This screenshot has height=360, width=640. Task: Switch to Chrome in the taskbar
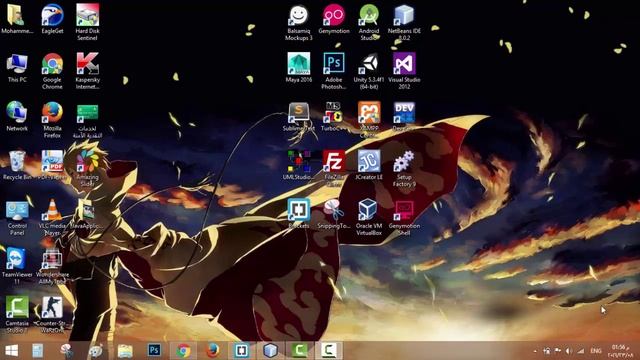[183, 351]
